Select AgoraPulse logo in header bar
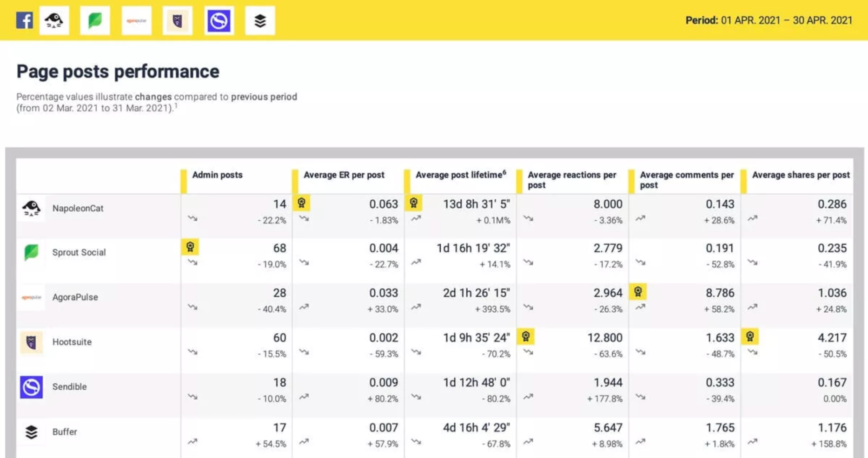 [137, 20]
